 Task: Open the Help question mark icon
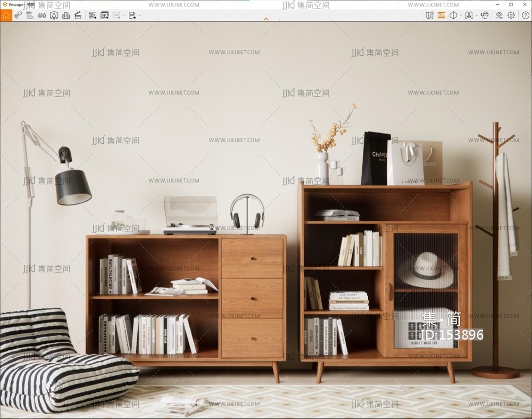[525, 15]
